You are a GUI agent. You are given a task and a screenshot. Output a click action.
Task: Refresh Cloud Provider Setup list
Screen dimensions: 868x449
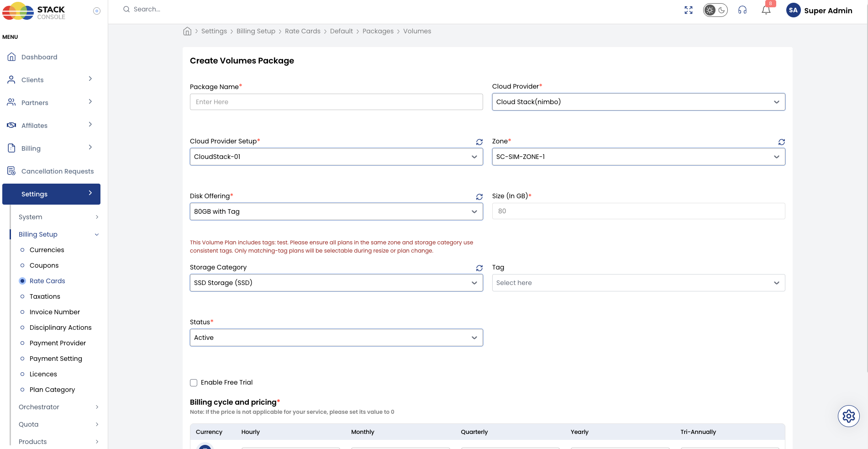tap(479, 142)
